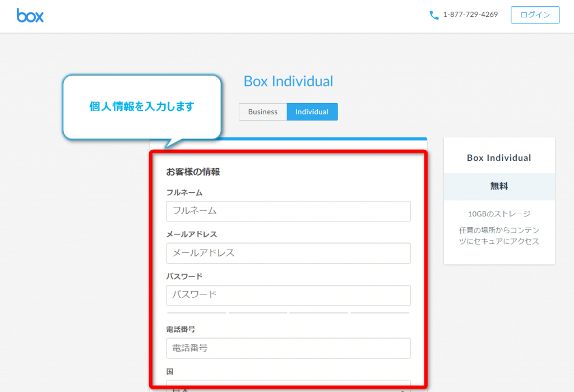
Task: Click the 無料 price label
Action: coord(499,186)
